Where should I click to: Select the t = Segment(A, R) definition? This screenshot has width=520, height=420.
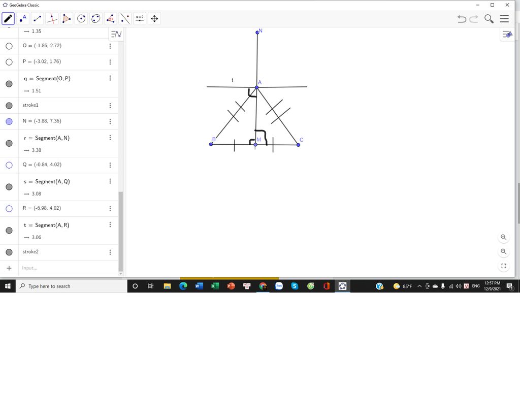tap(46, 225)
